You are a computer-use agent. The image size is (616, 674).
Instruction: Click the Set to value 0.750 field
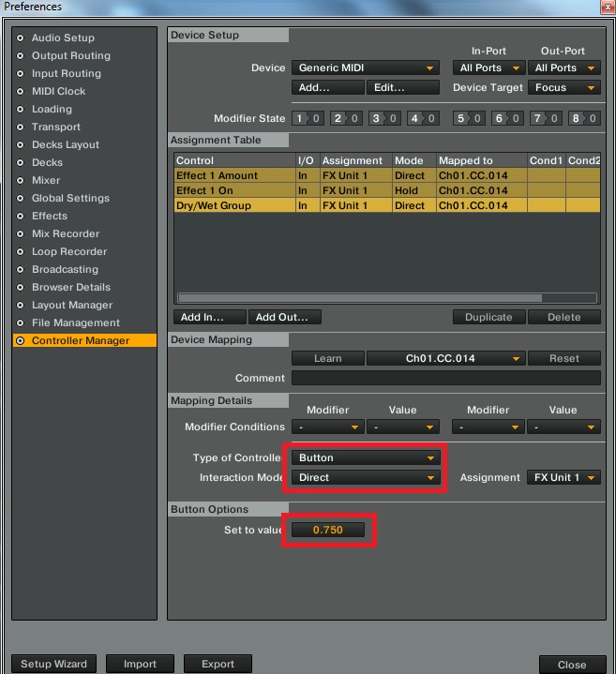pyautogui.click(x=328, y=530)
